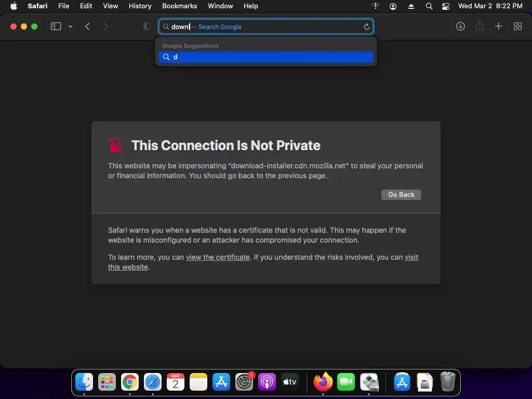Launch Google Chrome from the Dock

(x=129, y=382)
